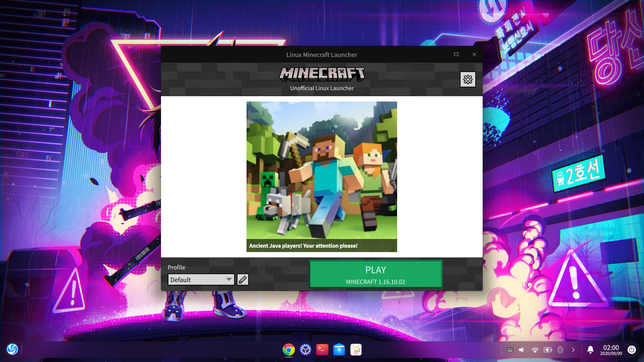Launch Google Chrome from the dock
This screenshot has width=644, height=362.
pyautogui.click(x=288, y=350)
